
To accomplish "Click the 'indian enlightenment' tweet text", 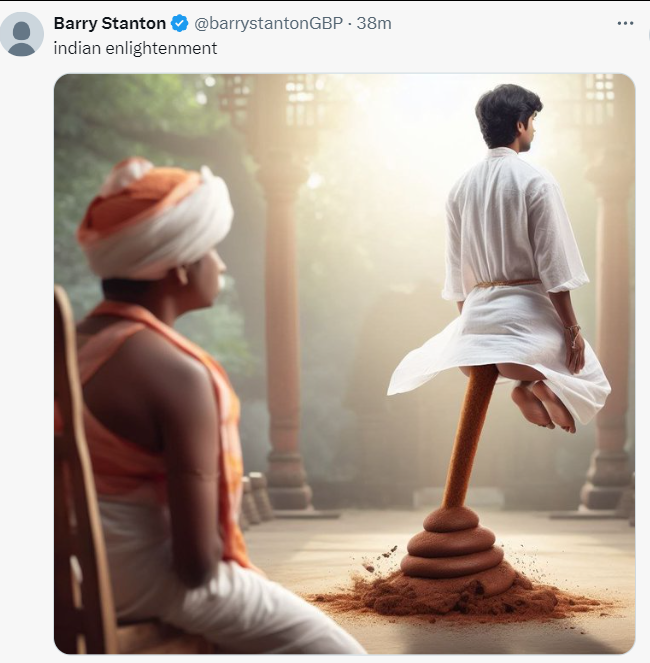I will pos(135,48).
